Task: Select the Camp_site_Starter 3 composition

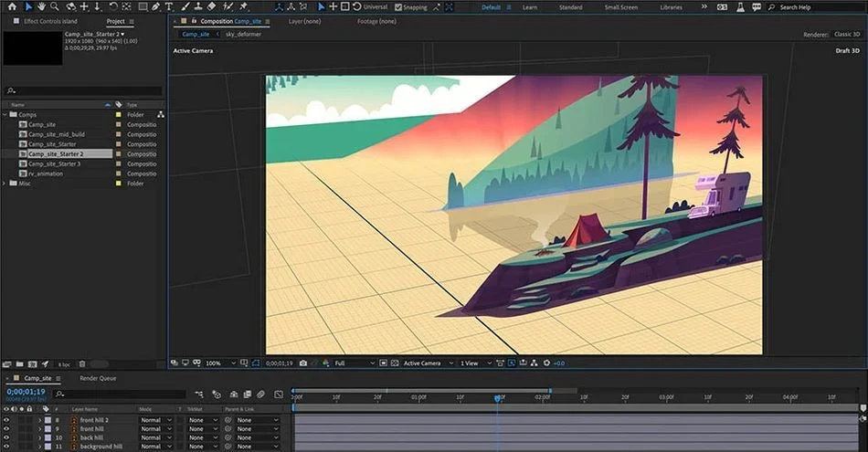Action: click(x=54, y=163)
